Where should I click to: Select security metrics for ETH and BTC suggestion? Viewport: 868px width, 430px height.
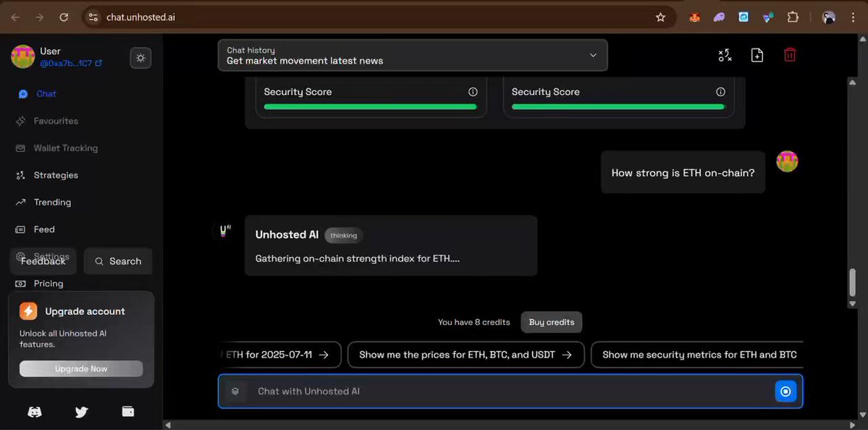pos(699,355)
